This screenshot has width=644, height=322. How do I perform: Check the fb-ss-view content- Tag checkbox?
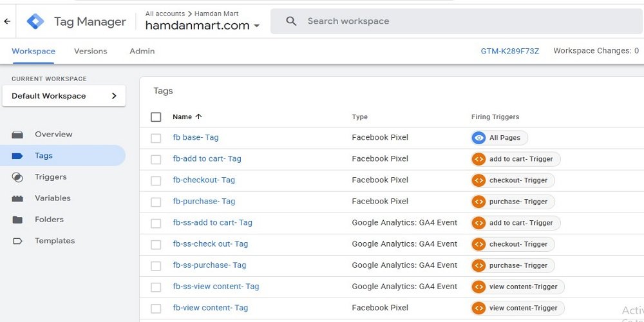(x=156, y=287)
